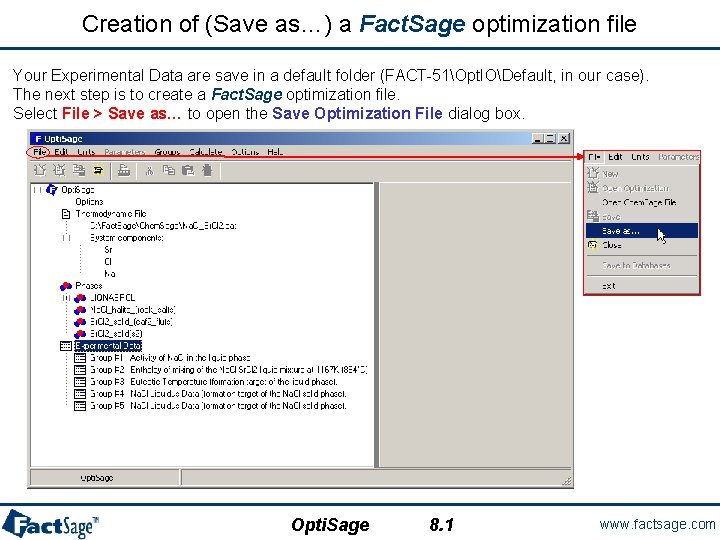The width and height of the screenshot is (720, 540).
Task: Open the Help menu
Action: pyautogui.click(x=275, y=152)
